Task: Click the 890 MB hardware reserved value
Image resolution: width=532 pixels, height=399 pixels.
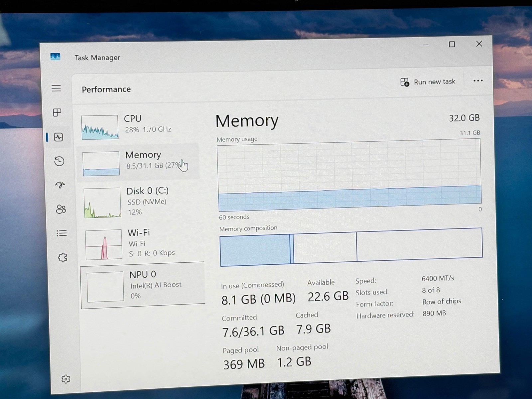Action: coord(434,313)
